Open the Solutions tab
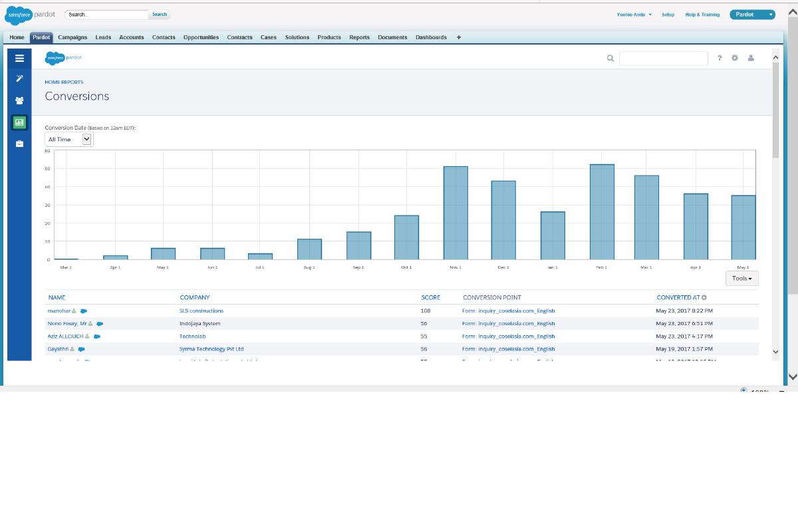Image resolution: width=798 pixels, height=532 pixels. [x=297, y=37]
